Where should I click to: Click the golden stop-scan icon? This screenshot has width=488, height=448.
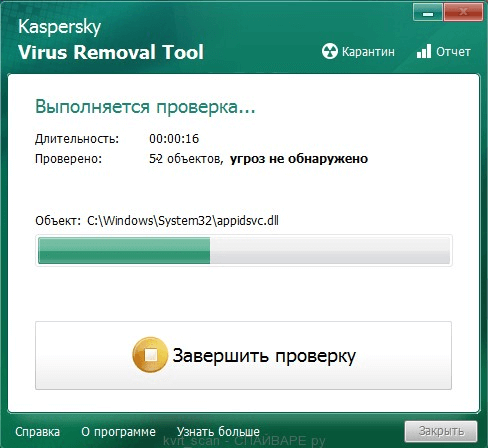click(x=150, y=355)
